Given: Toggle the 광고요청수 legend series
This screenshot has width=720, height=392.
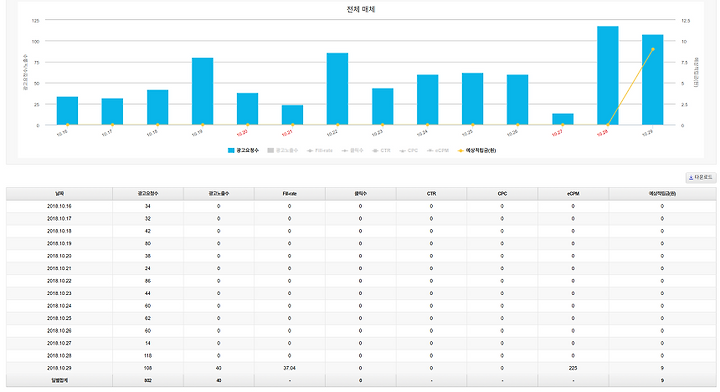Looking at the screenshot, I should pos(243,150).
